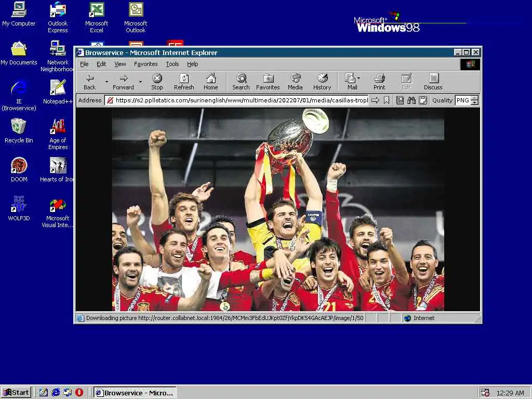
Task: Select the Recycle Bin desktop icon
Action: click(19, 131)
